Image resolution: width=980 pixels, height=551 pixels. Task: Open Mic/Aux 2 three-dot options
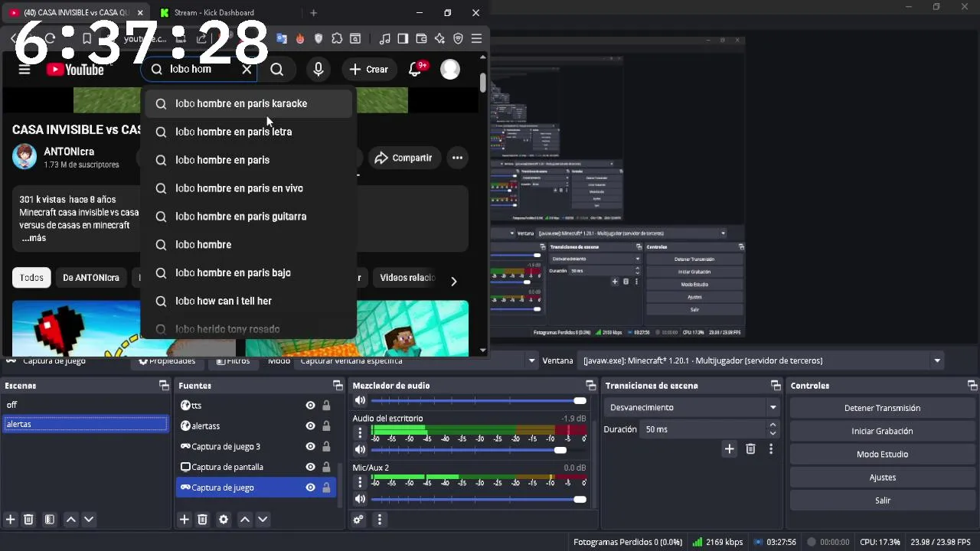(x=360, y=482)
